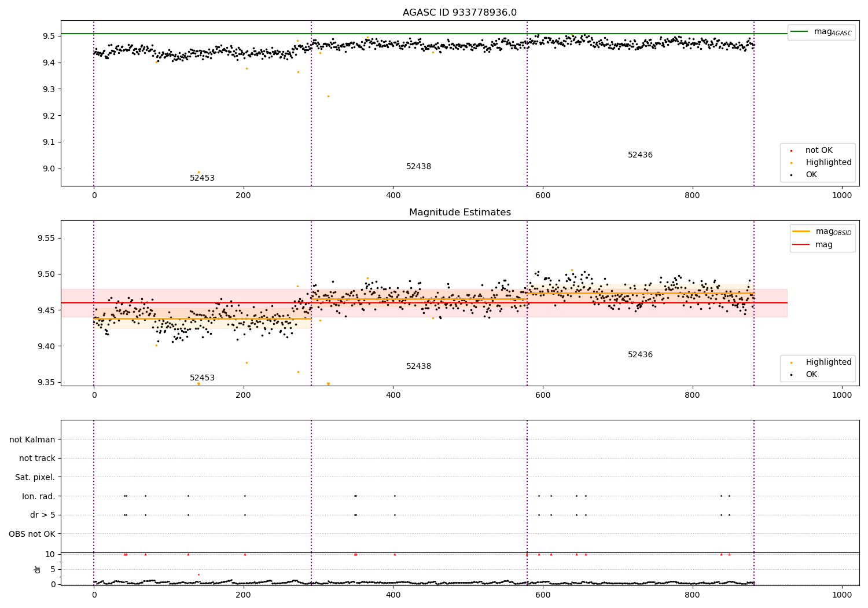The width and height of the screenshot is (868, 608).
Task: Click the 'Magnitude Estimates' title
Action: tap(459, 213)
